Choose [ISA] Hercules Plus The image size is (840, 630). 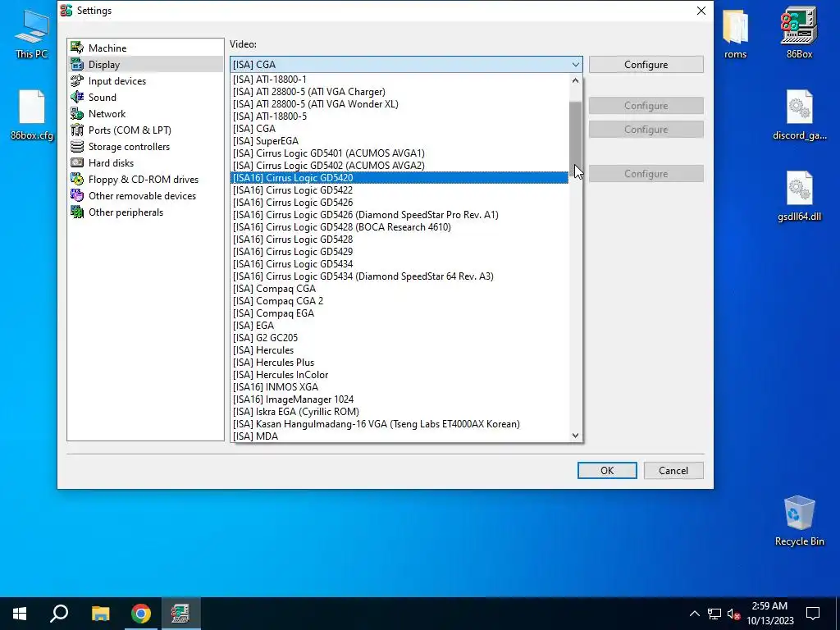(399, 363)
